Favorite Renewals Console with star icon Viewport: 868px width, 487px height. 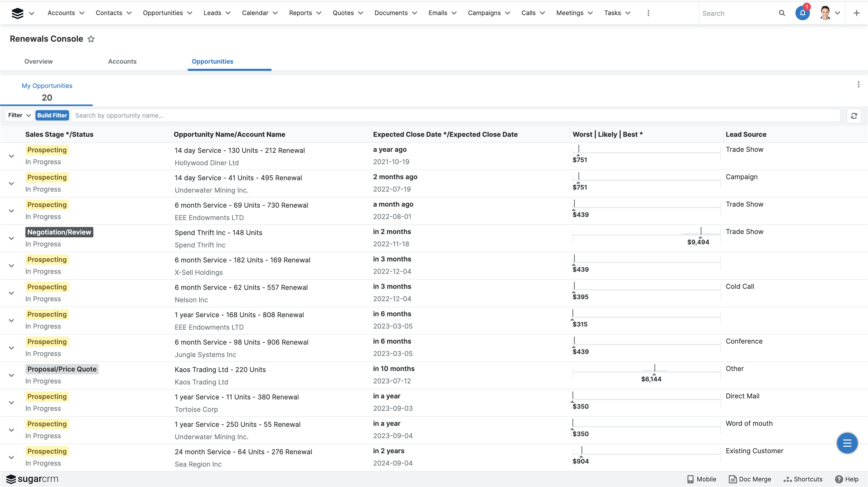tap(91, 39)
